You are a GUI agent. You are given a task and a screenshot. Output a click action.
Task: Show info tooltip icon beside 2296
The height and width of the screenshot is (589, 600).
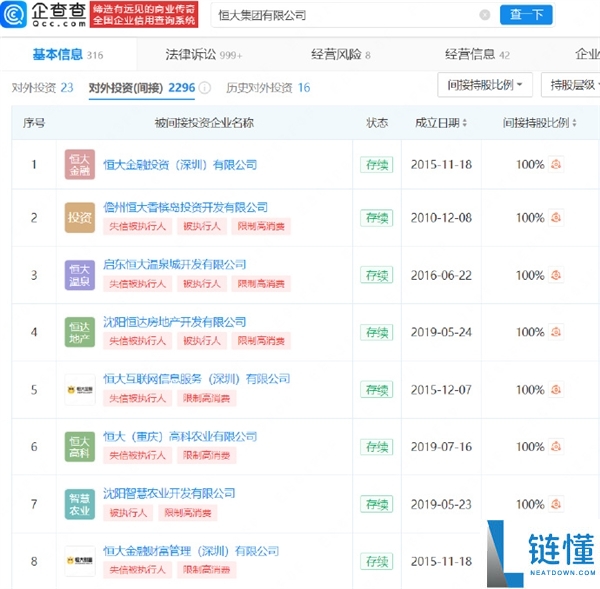click(x=205, y=88)
